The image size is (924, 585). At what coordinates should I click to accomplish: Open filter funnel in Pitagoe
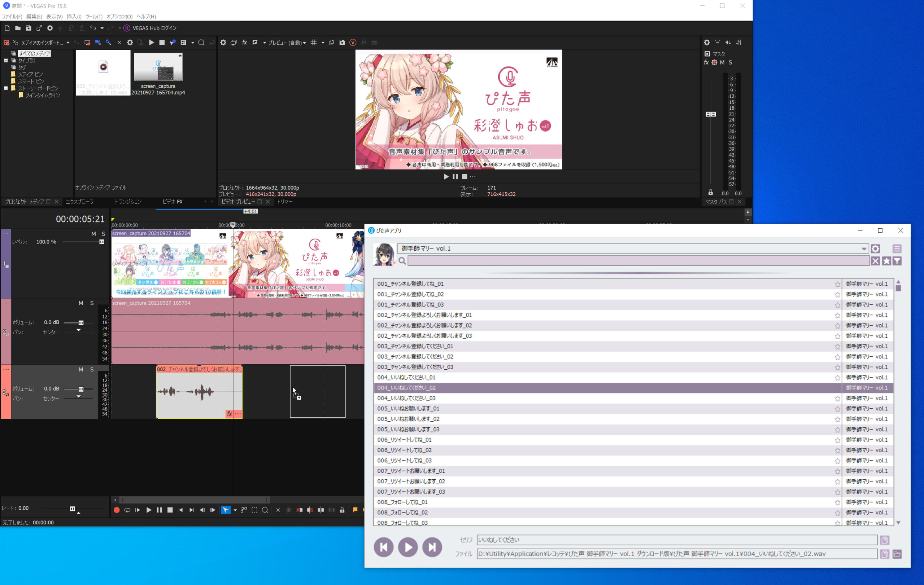click(x=897, y=261)
